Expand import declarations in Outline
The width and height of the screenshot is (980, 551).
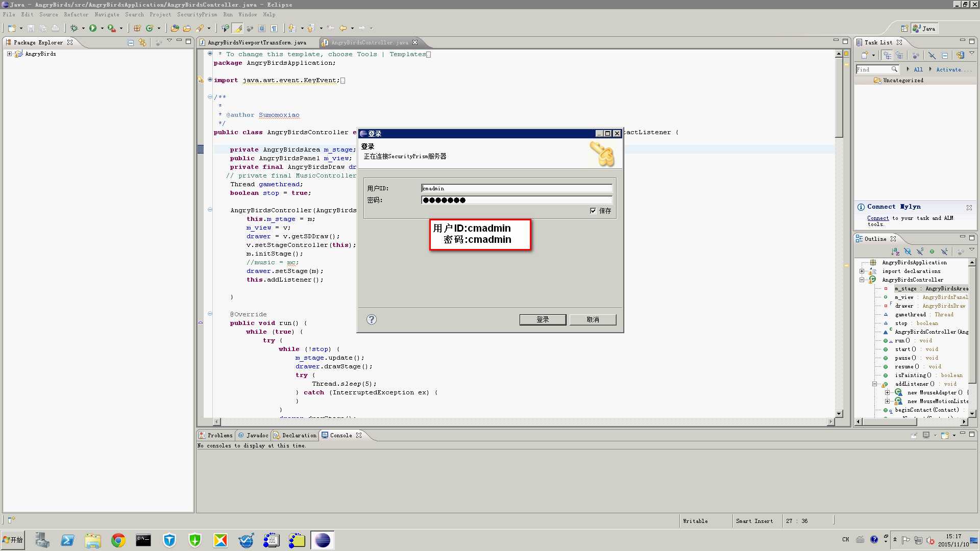tap(862, 271)
